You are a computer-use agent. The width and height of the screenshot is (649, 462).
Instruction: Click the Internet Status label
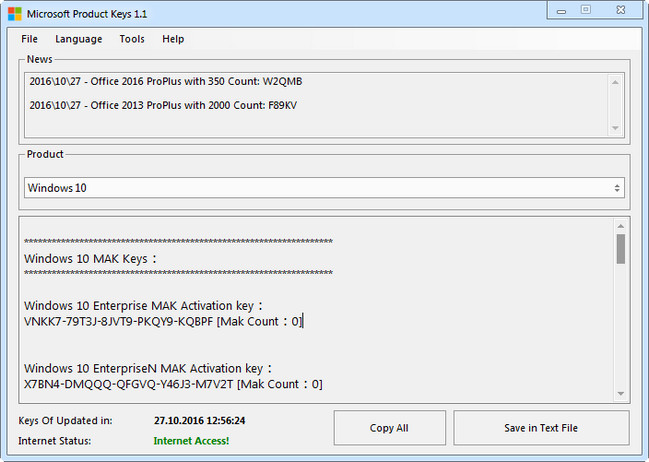coord(55,441)
